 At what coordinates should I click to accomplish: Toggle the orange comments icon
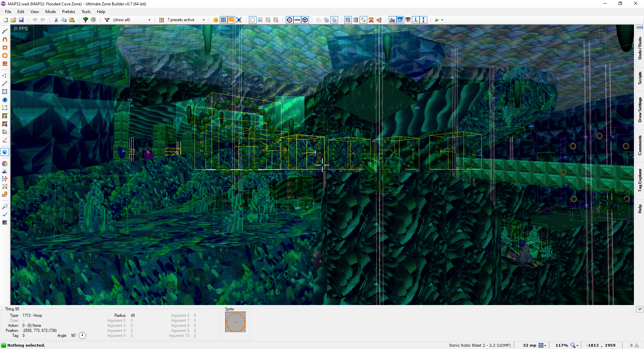coord(231,20)
